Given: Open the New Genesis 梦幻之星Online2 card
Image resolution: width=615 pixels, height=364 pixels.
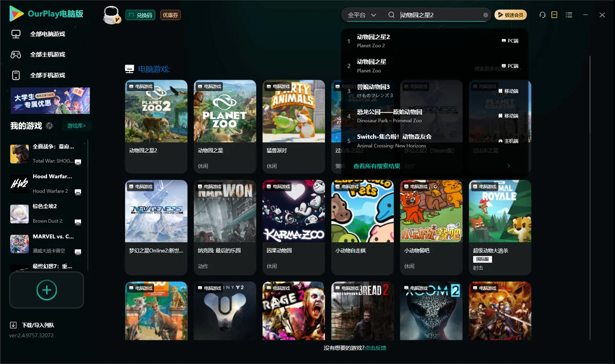Looking at the screenshot, I should 156,227.
